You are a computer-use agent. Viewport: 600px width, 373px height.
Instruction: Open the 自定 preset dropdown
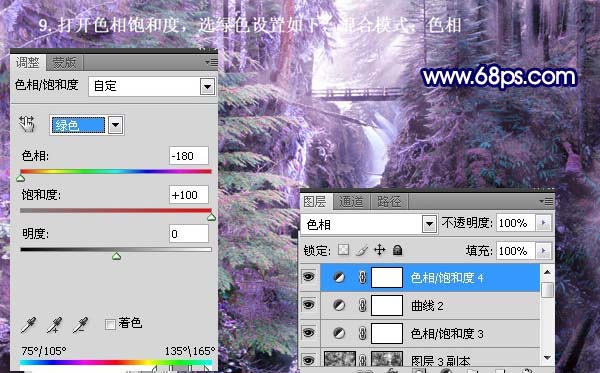207,86
